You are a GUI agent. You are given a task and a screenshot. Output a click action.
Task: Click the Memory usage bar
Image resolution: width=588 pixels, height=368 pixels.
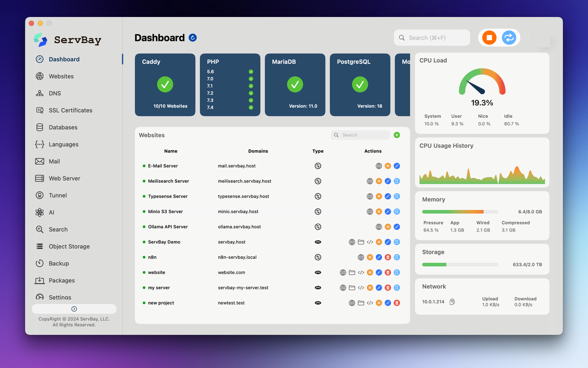click(460, 212)
